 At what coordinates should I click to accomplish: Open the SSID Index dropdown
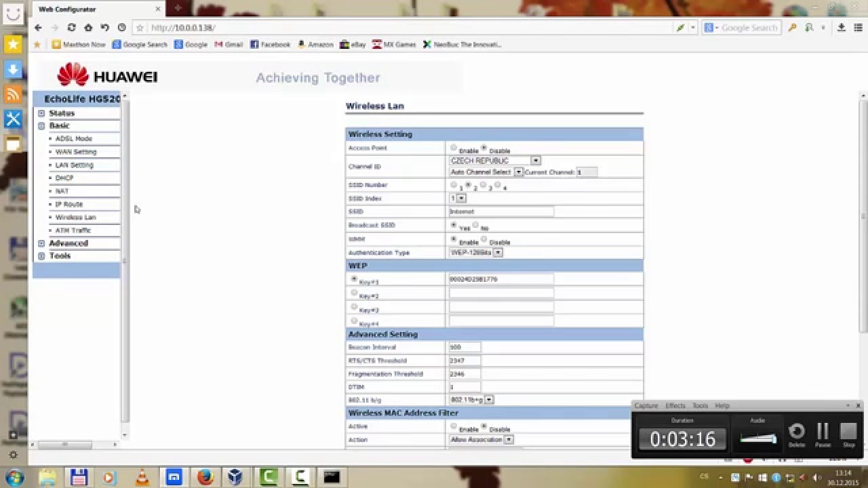point(458,198)
